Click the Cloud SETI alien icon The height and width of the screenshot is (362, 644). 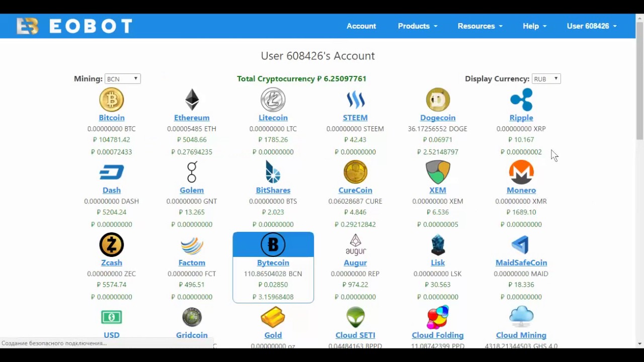355,317
